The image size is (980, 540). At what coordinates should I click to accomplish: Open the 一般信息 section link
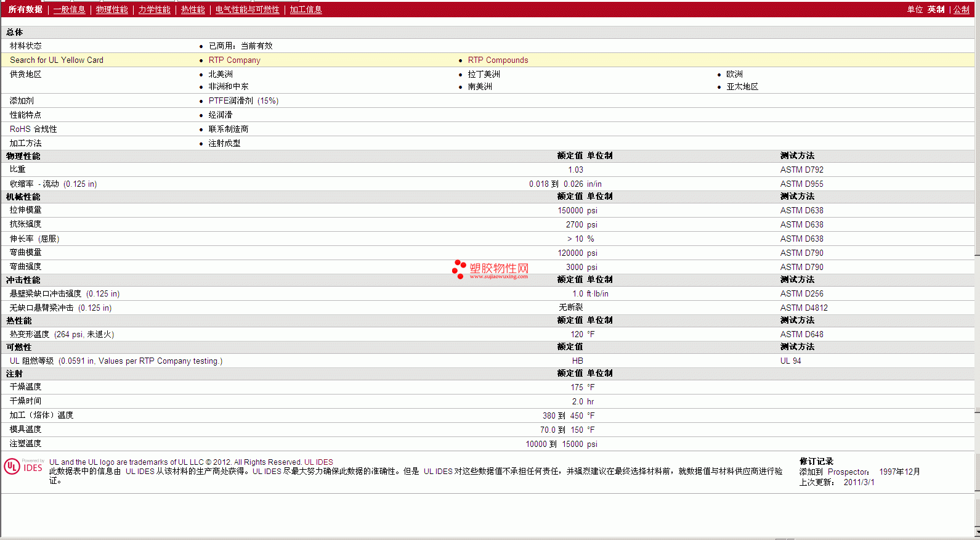pyautogui.click(x=69, y=10)
